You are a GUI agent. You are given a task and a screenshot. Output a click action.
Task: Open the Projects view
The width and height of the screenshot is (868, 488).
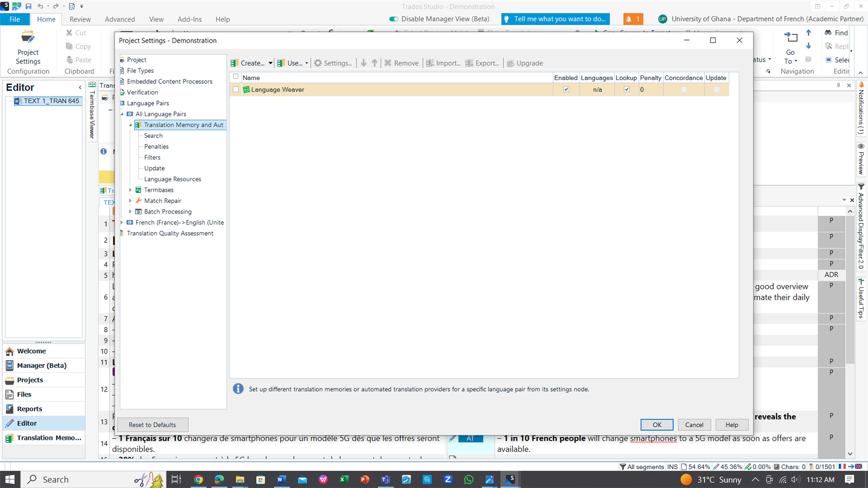[43, 380]
